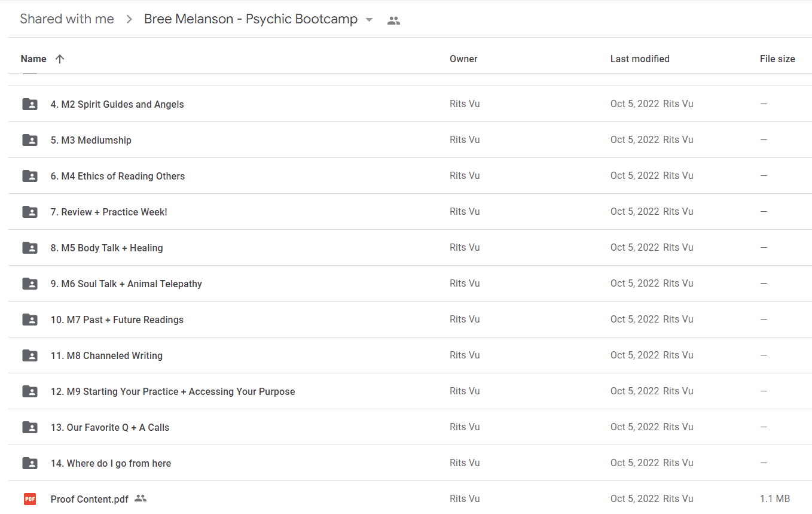Select the folder icon for M8 Channeled Writing
Viewport: 812px width, 514px height.
(x=30, y=355)
